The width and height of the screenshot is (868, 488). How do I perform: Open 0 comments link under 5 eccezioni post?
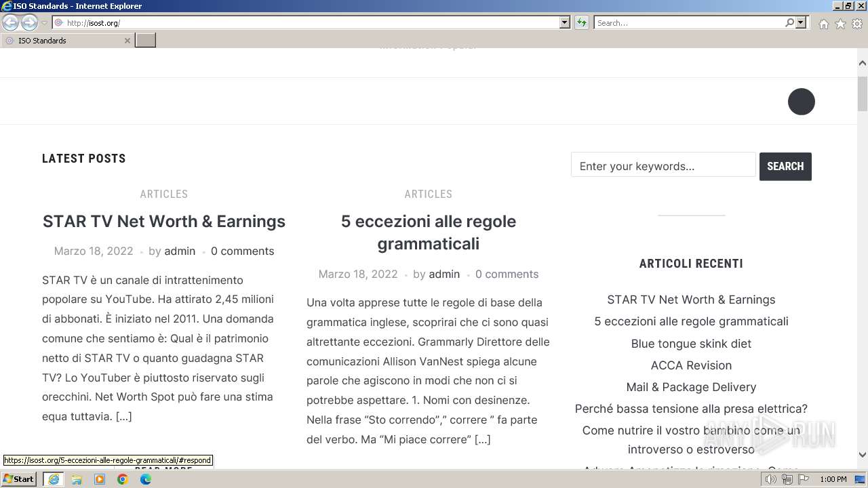(507, 274)
